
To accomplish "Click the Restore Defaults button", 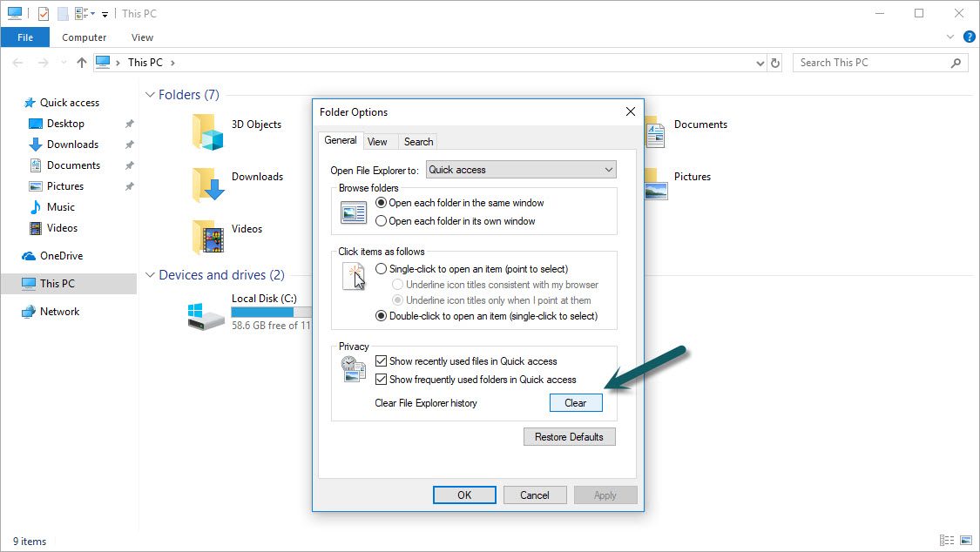I will click(570, 436).
